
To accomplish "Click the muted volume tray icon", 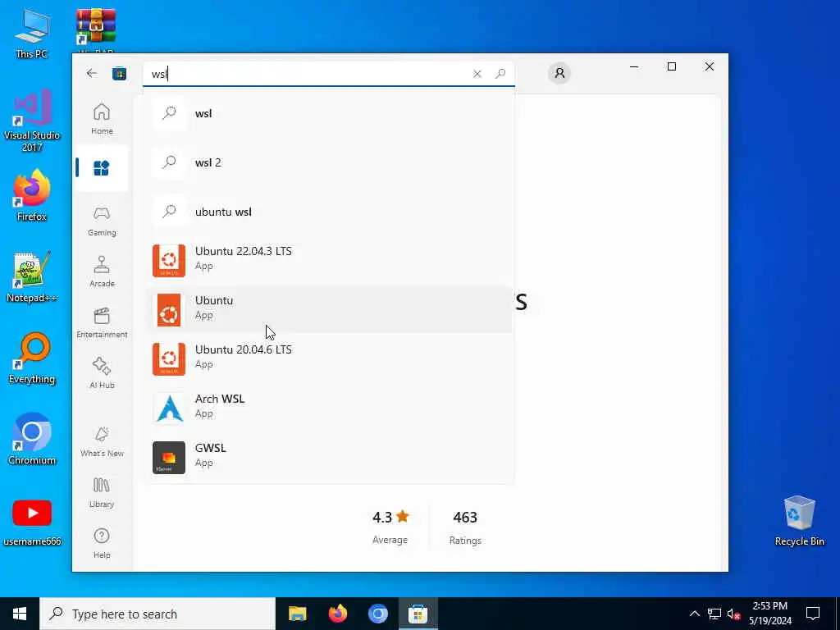I will click(x=733, y=614).
